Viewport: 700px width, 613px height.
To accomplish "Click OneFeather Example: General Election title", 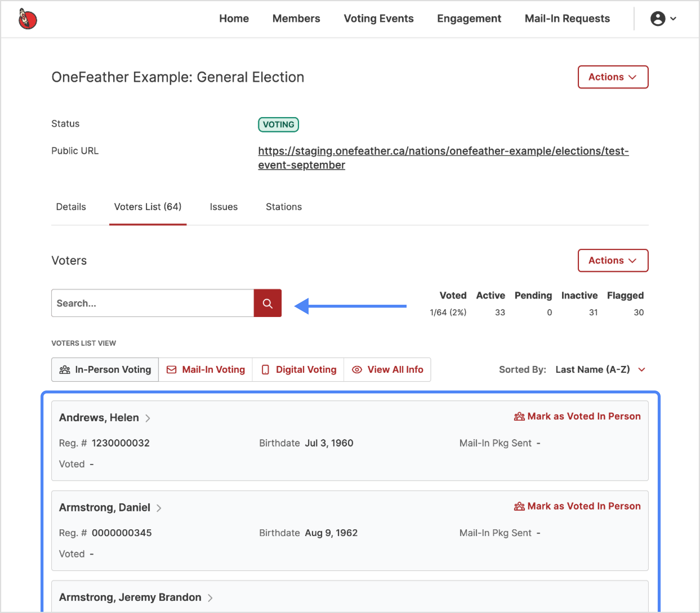I will point(178,77).
